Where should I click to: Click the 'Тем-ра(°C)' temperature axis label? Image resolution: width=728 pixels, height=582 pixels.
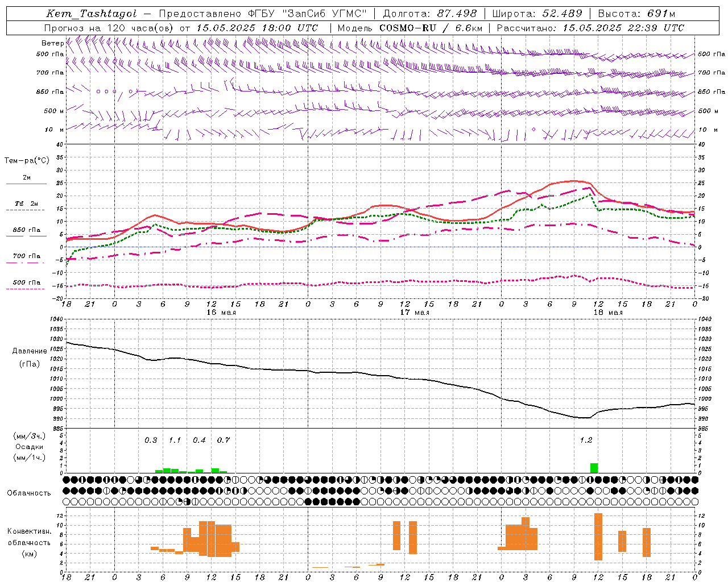click(x=27, y=161)
